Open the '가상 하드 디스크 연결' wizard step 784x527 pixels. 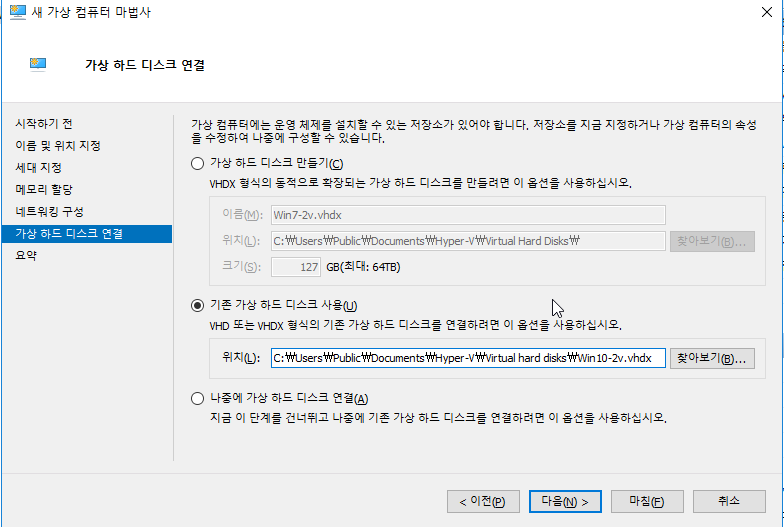(x=87, y=234)
